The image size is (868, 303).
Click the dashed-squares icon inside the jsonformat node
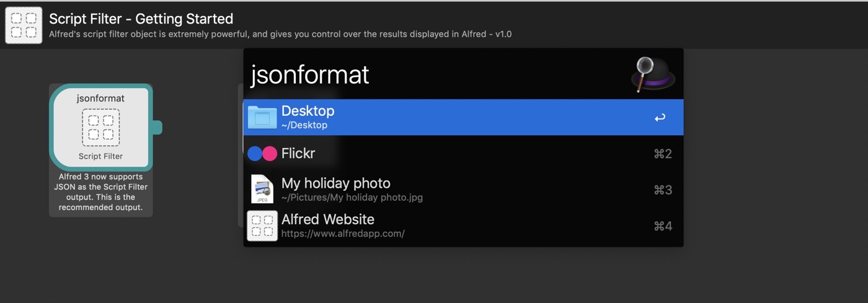pyautogui.click(x=100, y=126)
